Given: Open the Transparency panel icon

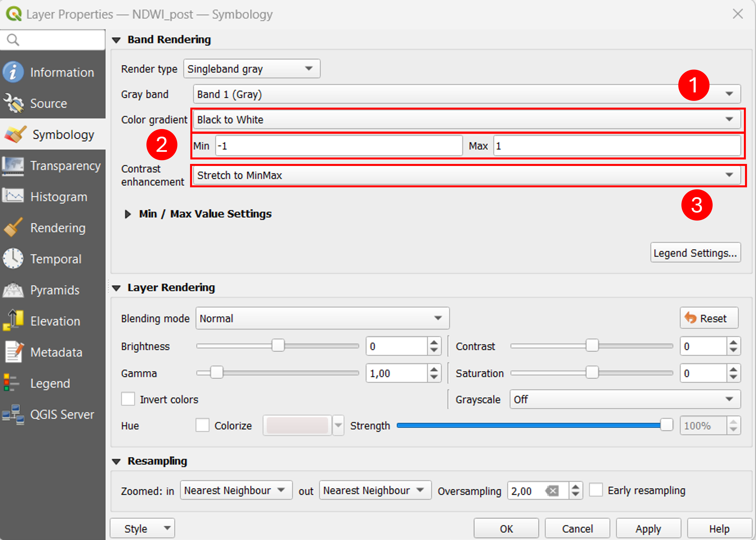Looking at the screenshot, I should pos(13,166).
